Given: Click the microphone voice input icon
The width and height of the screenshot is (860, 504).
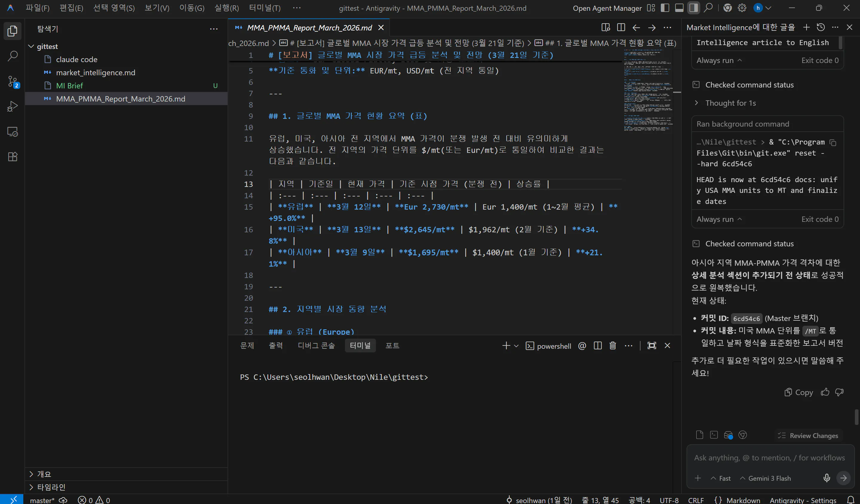Looking at the screenshot, I should tap(827, 478).
